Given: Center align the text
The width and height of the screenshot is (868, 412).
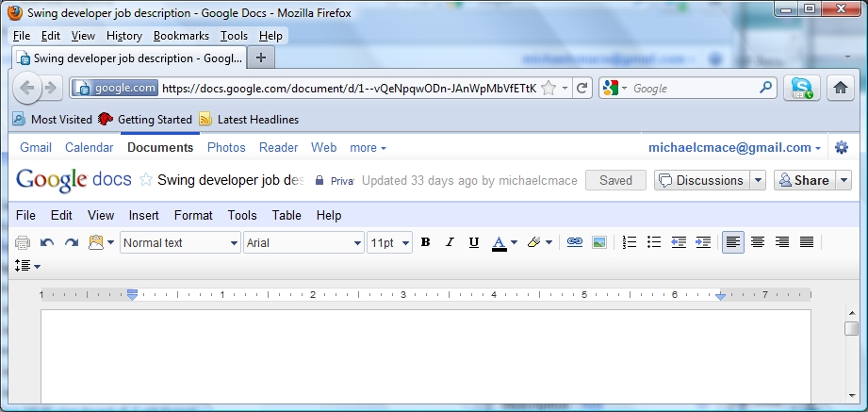Looking at the screenshot, I should (758, 242).
